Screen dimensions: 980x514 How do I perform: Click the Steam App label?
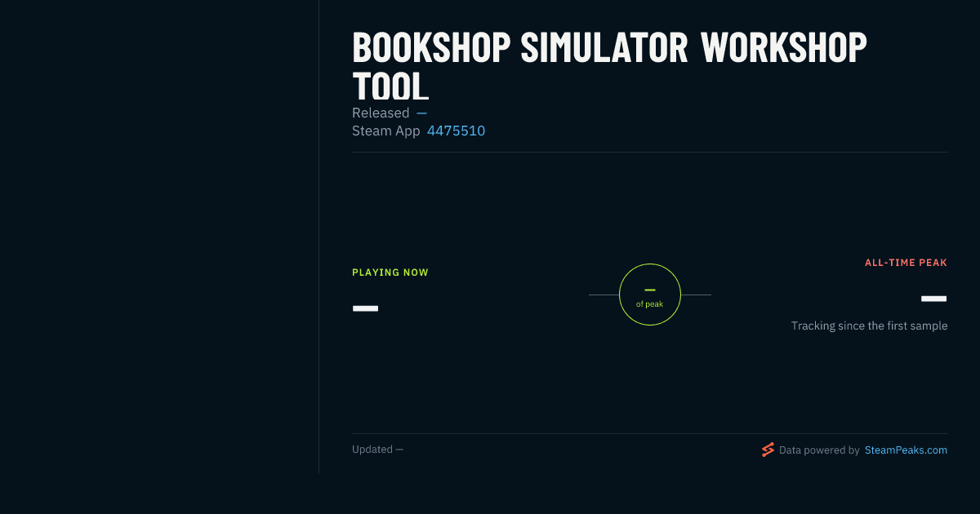coord(386,131)
